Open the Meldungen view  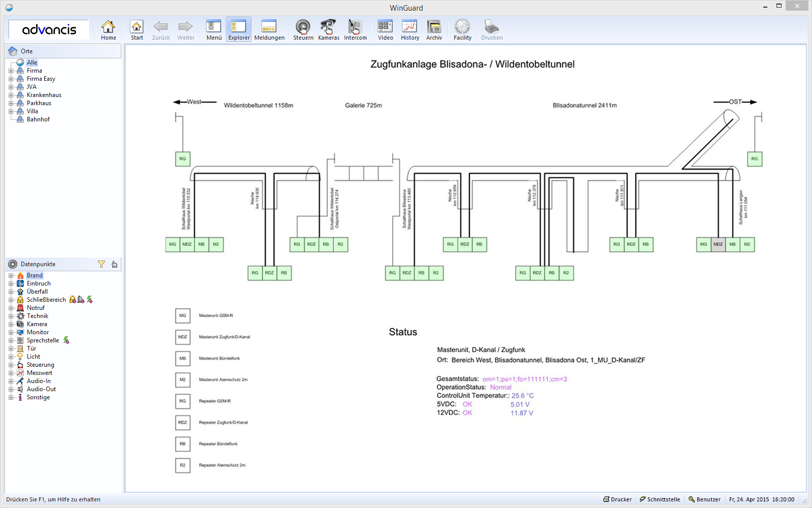click(x=269, y=30)
